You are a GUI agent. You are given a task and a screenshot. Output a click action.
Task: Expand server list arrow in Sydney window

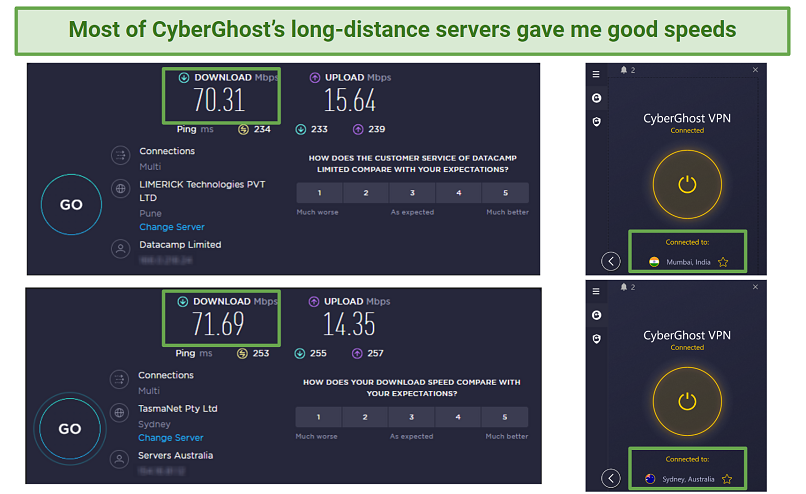pyautogui.click(x=611, y=479)
